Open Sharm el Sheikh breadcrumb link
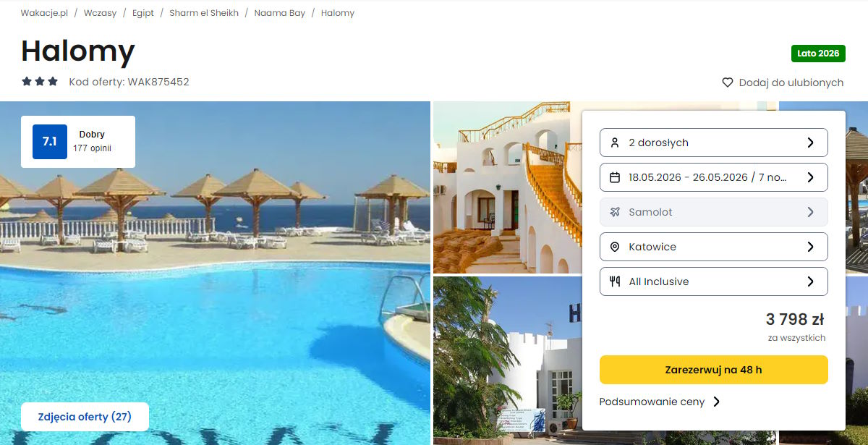The height and width of the screenshot is (445, 868). click(204, 13)
